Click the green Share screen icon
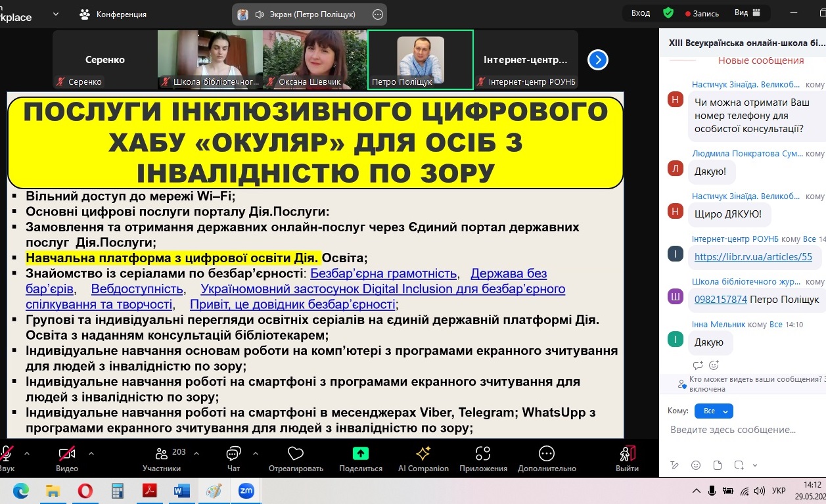 (361, 454)
